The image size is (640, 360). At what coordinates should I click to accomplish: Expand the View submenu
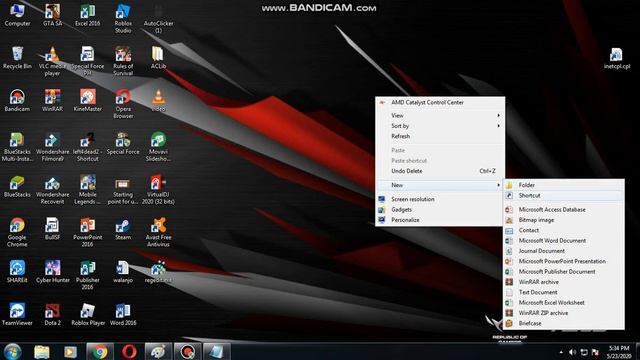click(x=440, y=116)
